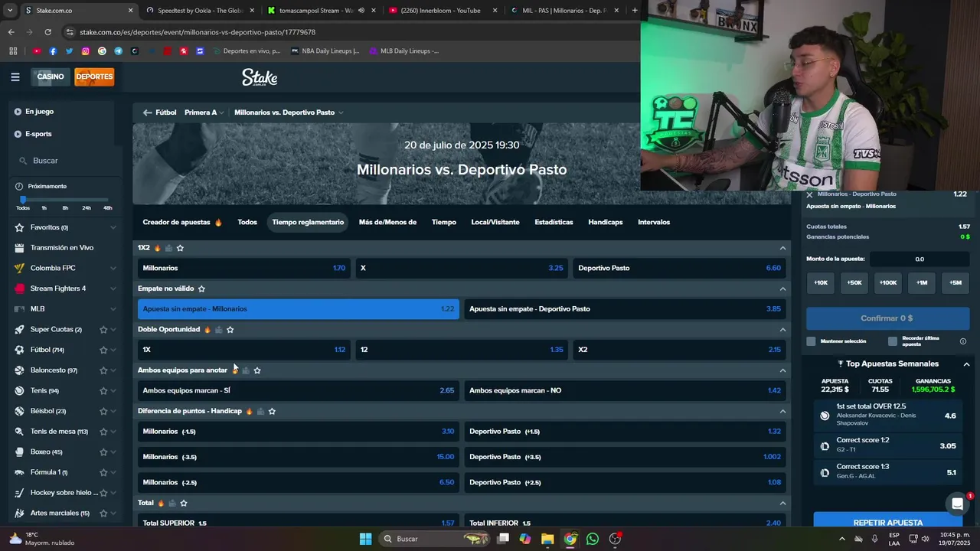Open the YouTube bookmark icon
The width and height of the screenshot is (980, 551).
[37, 51]
